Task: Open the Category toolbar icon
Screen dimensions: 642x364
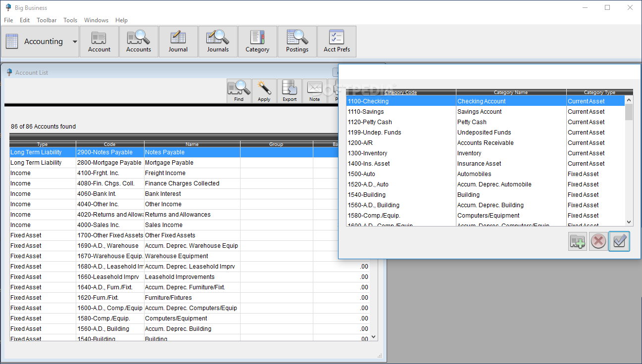Action: [257, 42]
